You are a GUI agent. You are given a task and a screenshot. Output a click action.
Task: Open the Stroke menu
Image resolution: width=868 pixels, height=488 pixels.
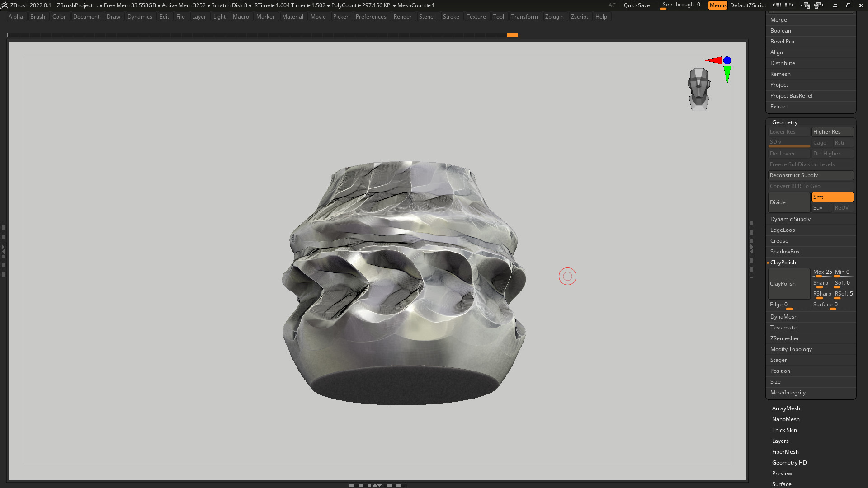pyautogui.click(x=451, y=17)
